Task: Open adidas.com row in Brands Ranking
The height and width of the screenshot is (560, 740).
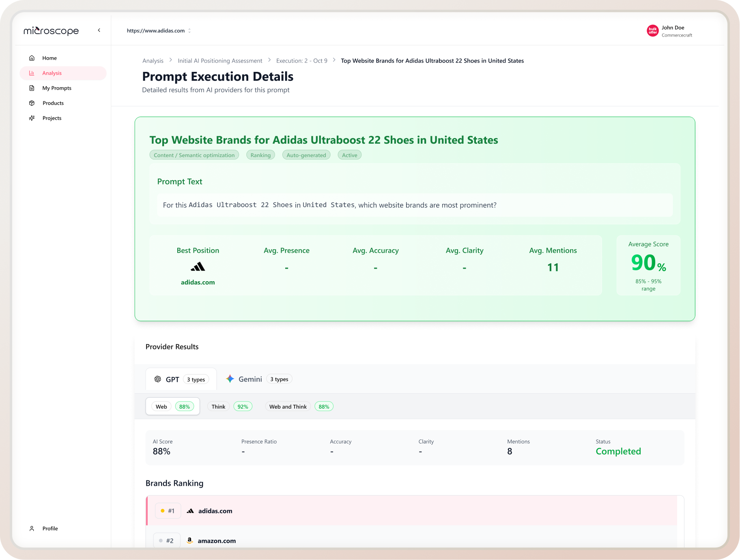Action: coord(412,510)
